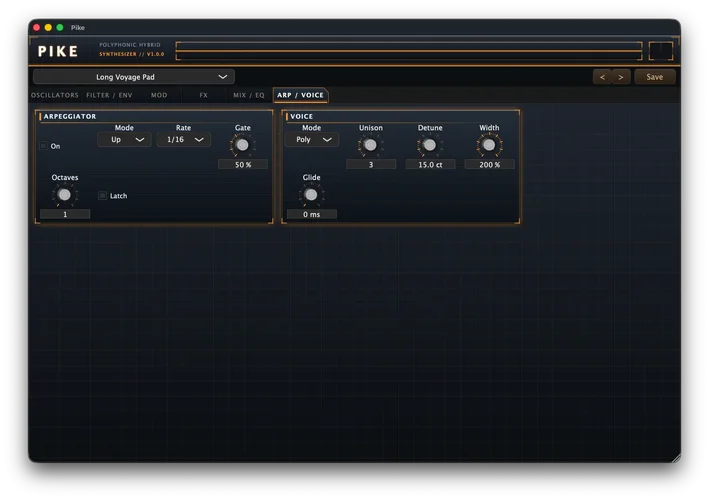Click the PIKE logo

pos(58,52)
